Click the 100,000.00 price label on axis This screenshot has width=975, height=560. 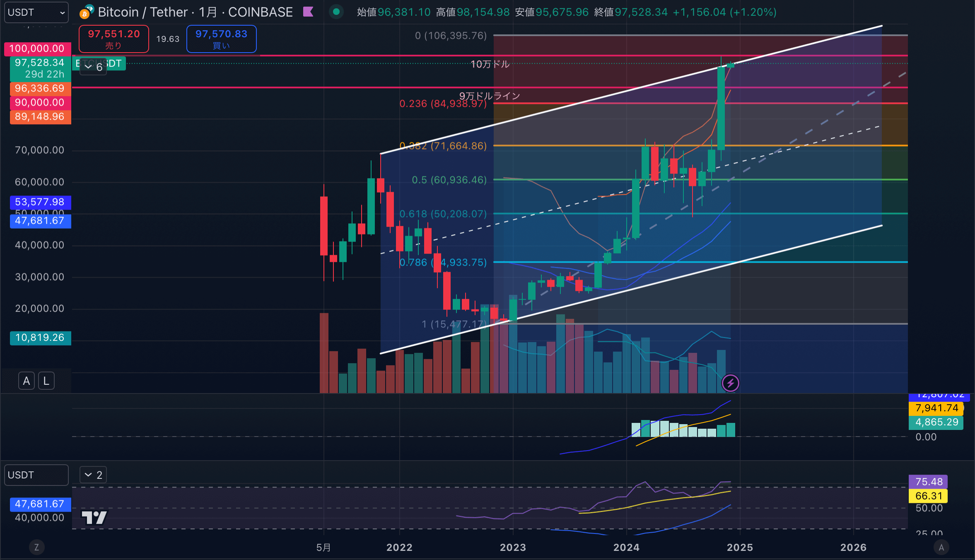(38, 48)
